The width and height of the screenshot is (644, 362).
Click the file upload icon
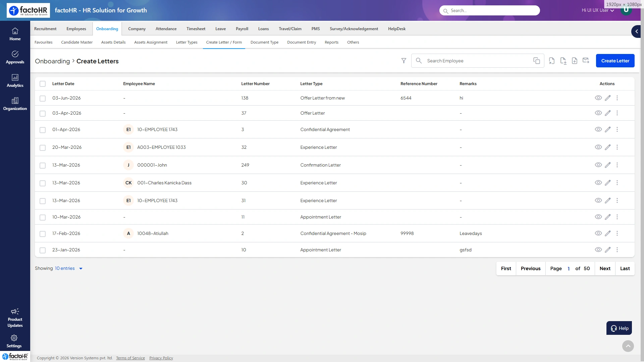tap(575, 61)
